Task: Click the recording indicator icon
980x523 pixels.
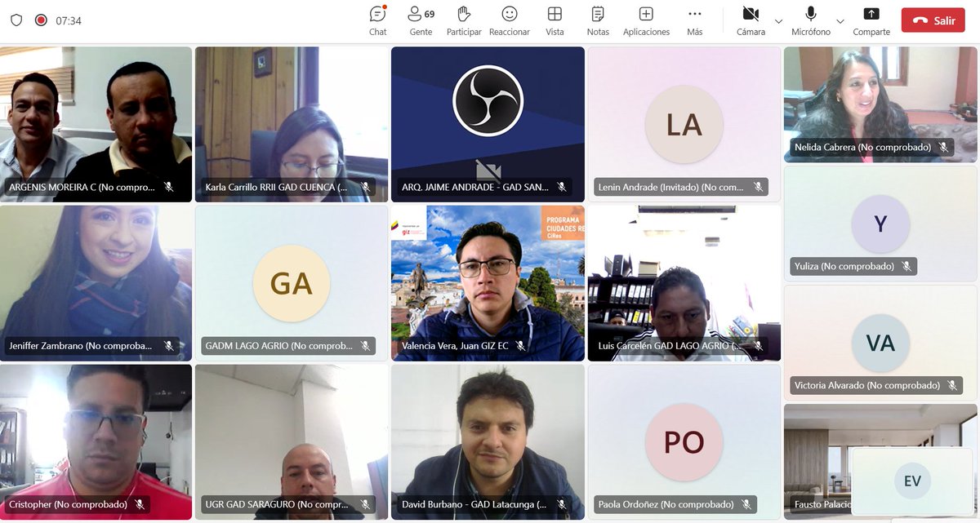Action: pos(41,20)
